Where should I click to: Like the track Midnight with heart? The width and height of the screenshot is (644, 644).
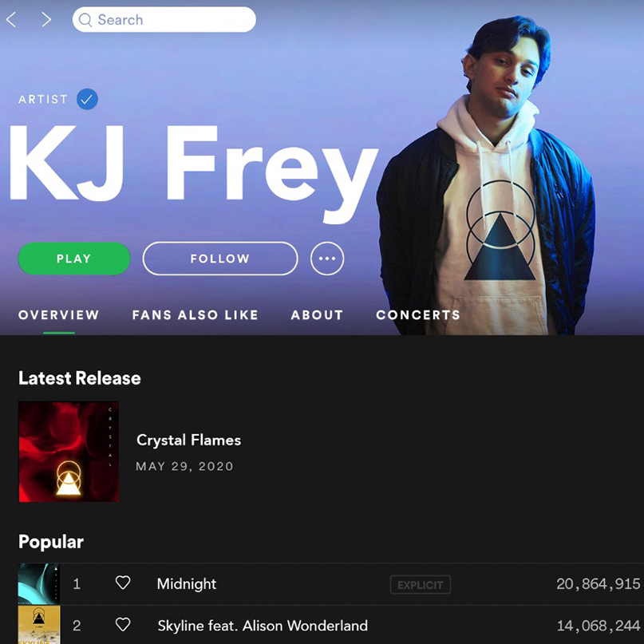(x=123, y=583)
